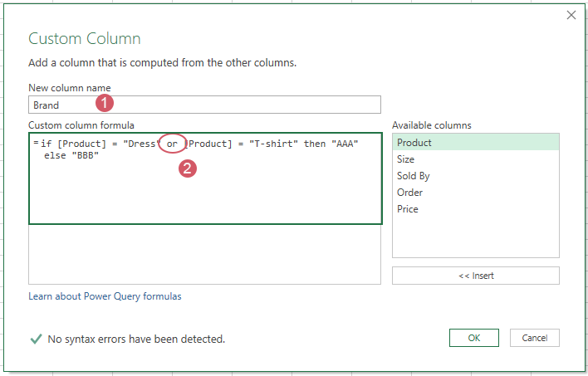
Task: Focus the New column name field
Action: (203, 105)
